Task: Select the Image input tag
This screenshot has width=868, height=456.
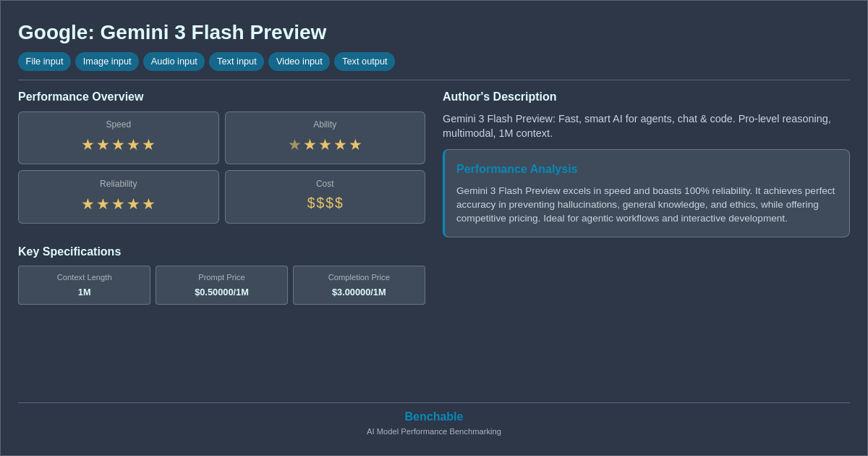Action: pos(106,62)
